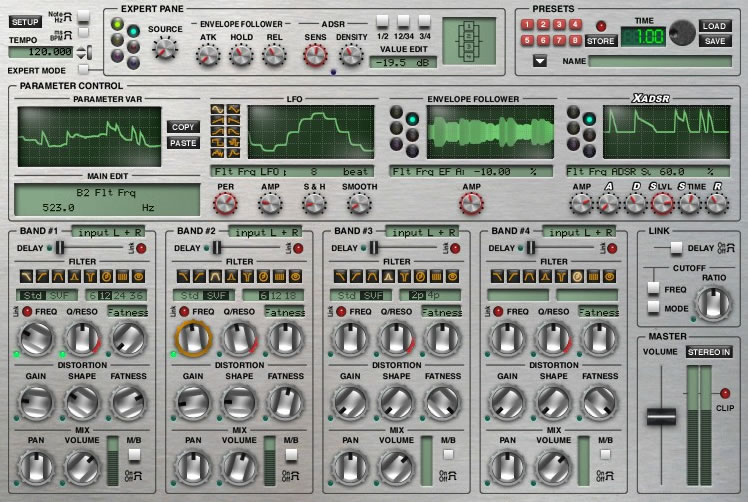
Task: Toggle the Expert Mode switch
Action: click(82, 68)
